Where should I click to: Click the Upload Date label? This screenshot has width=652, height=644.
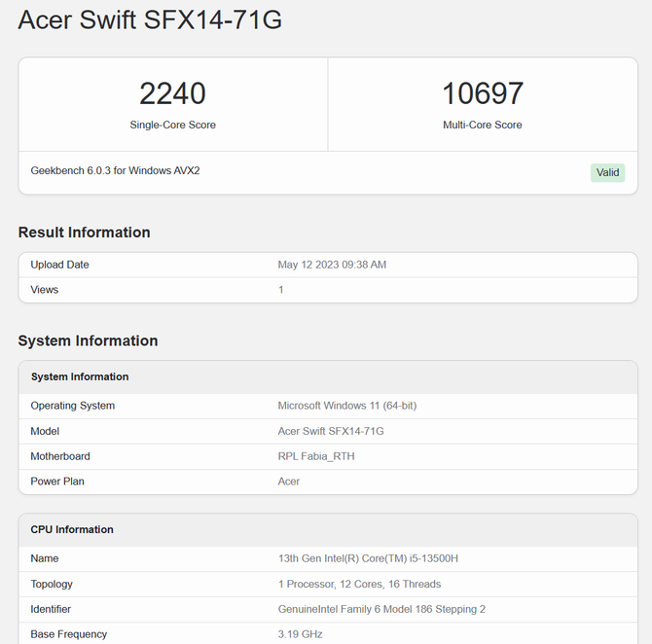click(59, 265)
